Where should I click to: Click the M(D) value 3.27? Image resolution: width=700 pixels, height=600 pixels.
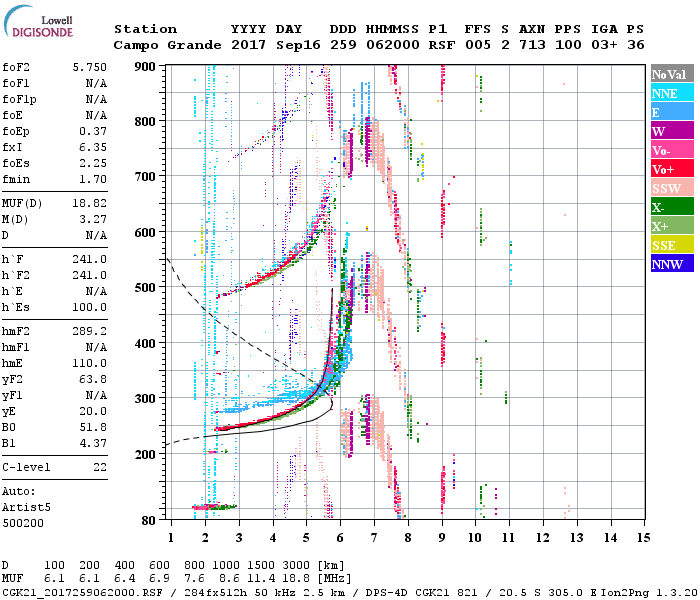93,220
